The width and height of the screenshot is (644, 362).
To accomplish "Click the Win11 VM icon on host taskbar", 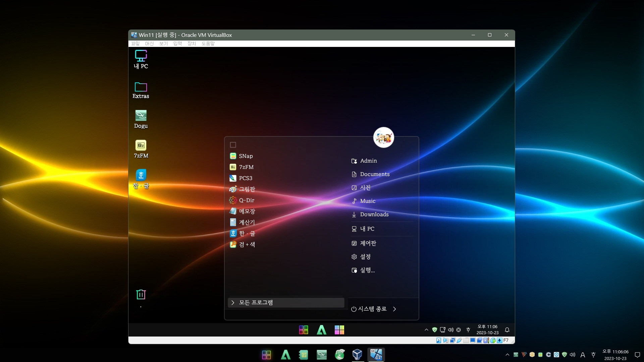I will click(x=376, y=355).
